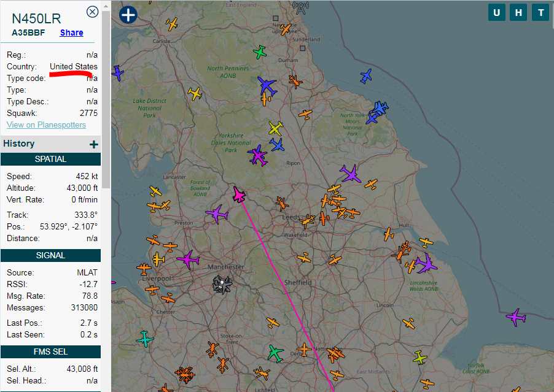Click the sidebar scrollbar thumb
This screenshot has width=554, height=392.
tap(106, 99)
